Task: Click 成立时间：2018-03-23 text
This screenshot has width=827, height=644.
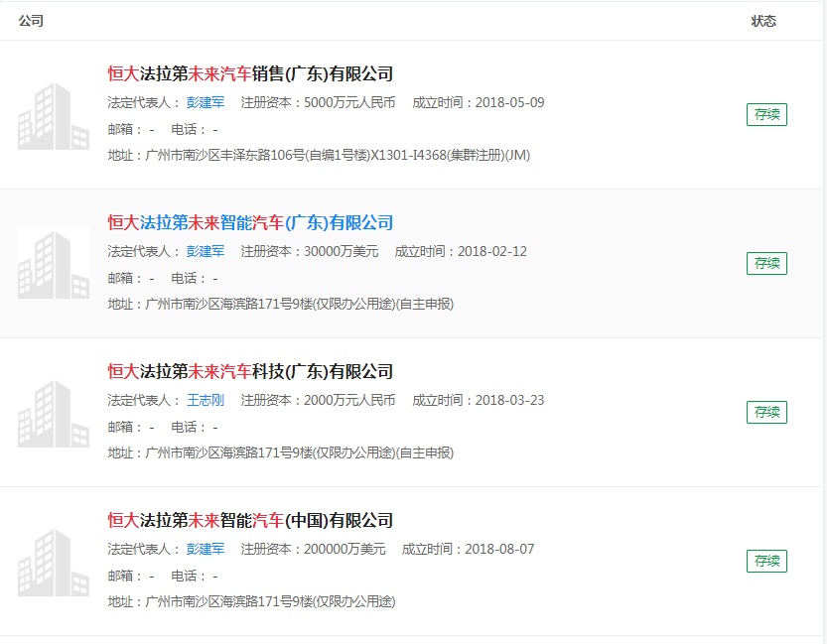Action: click(x=479, y=400)
